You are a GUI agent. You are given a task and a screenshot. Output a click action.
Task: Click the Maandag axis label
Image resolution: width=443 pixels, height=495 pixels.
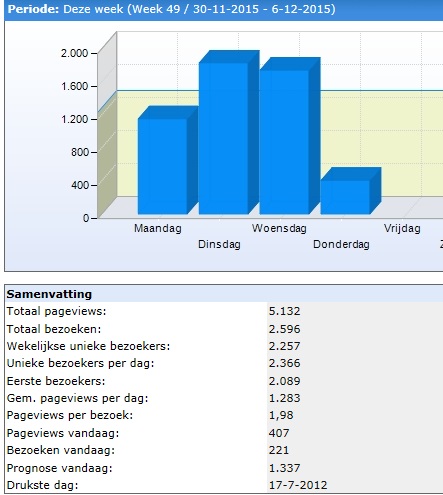[158, 228]
